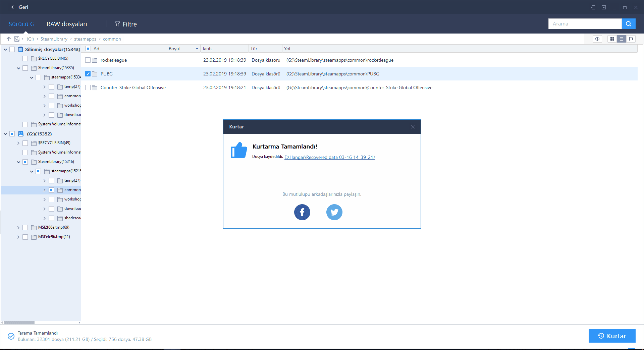This screenshot has height=350, width=644.
Task: Share recovery on Twitter
Action: tap(334, 212)
